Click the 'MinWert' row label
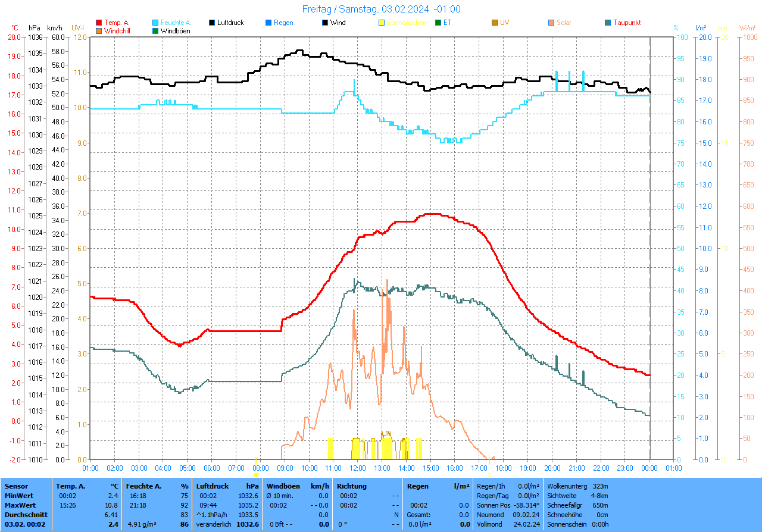 [x=18, y=496]
